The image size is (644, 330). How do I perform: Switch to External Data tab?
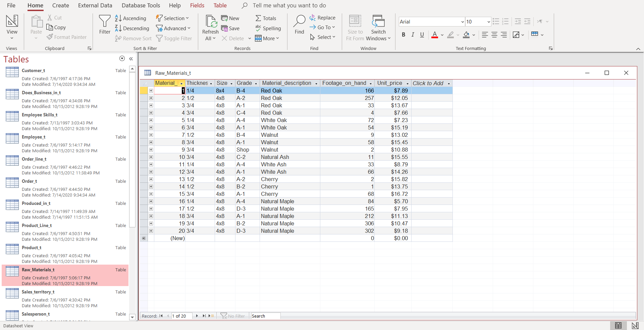pyautogui.click(x=95, y=5)
